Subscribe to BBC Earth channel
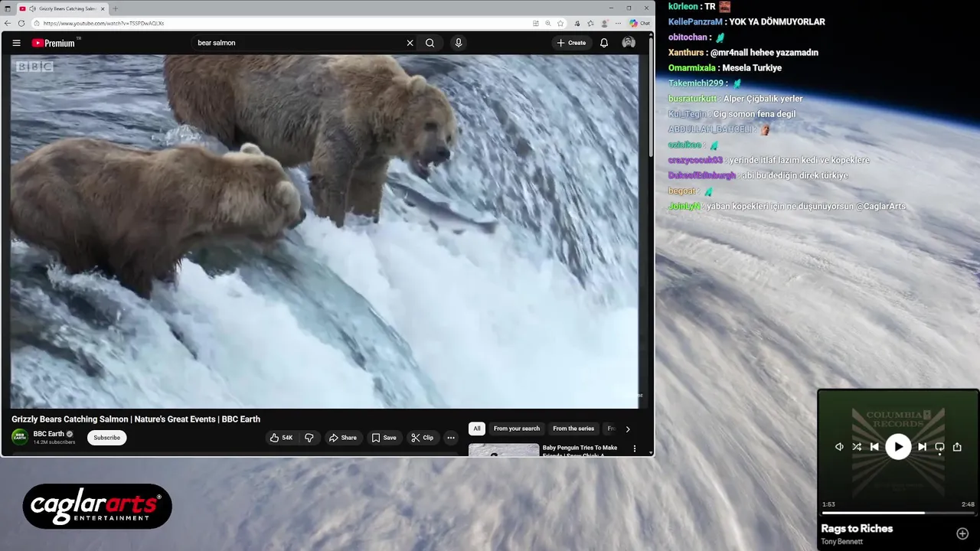Image resolution: width=980 pixels, height=551 pixels. coord(106,438)
